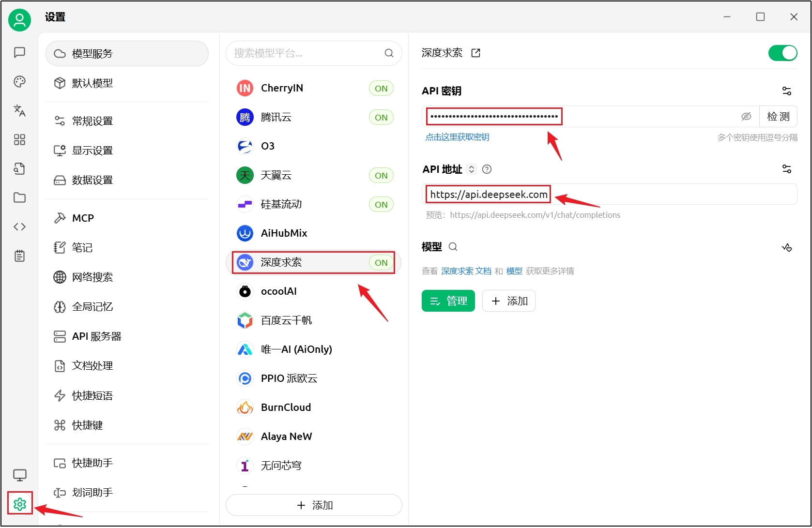Switch to 显示设置
This screenshot has width=812, height=528.
pyautogui.click(x=127, y=151)
